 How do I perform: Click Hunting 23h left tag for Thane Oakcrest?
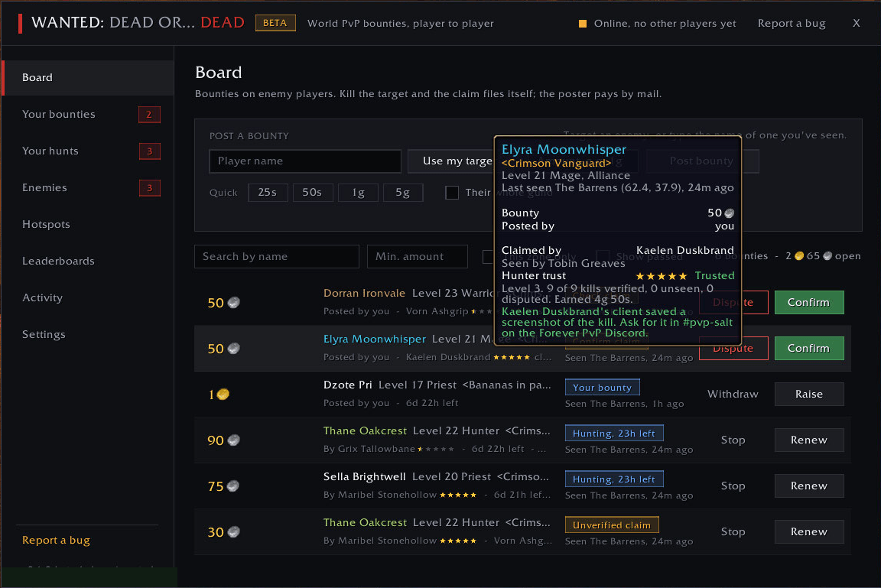click(614, 434)
